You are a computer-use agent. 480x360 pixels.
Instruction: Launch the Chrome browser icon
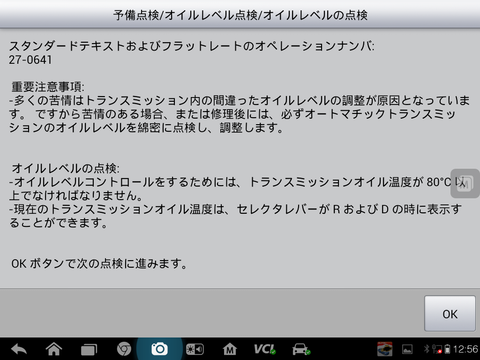pos(124,349)
